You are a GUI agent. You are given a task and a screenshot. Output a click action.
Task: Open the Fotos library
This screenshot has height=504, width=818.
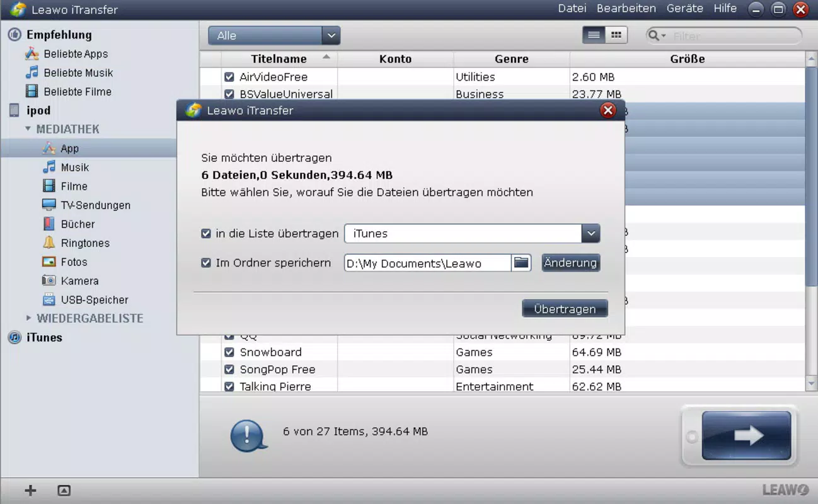[x=65, y=262]
